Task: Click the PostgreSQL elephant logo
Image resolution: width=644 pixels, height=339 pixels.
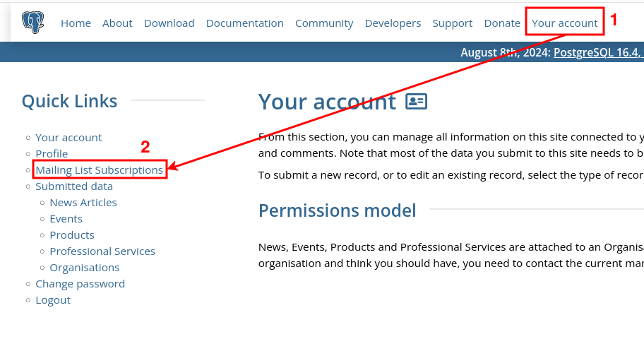Action: pos(32,23)
